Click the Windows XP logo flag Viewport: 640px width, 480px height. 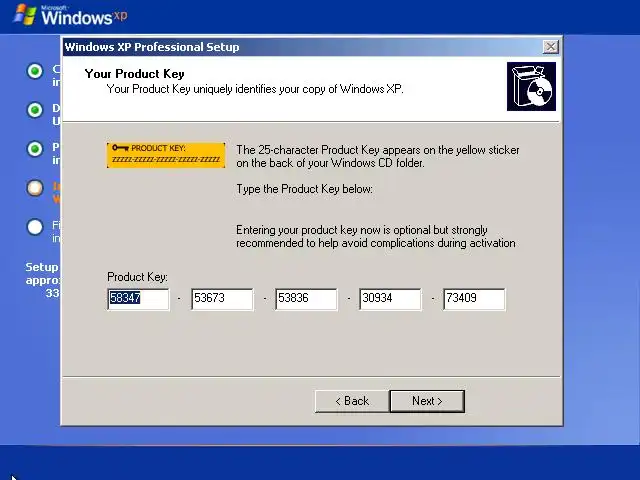(x=24, y=14)
